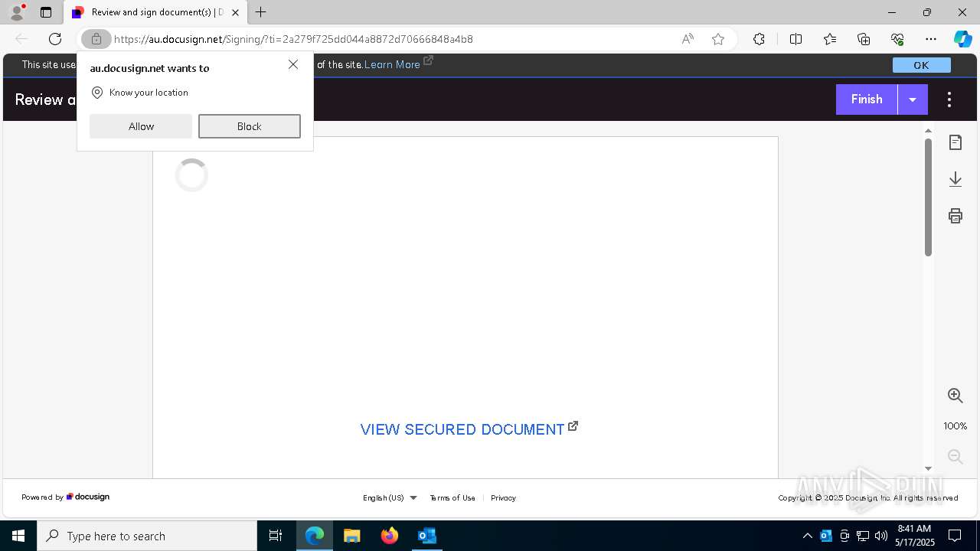
Task: Allow docusign to know your location
Action: [141, 126]
